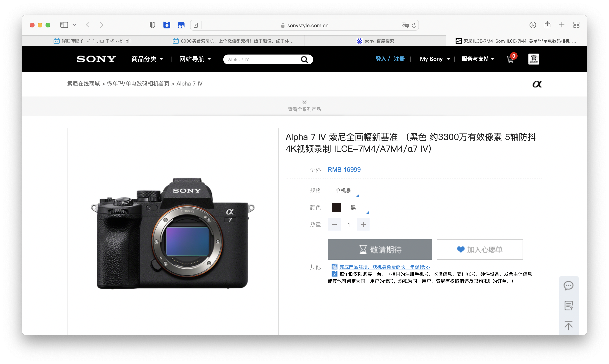Expand the 商品分类 dropdown menu
This screenshot has height=364, width=609.
(x=147, y=59)
